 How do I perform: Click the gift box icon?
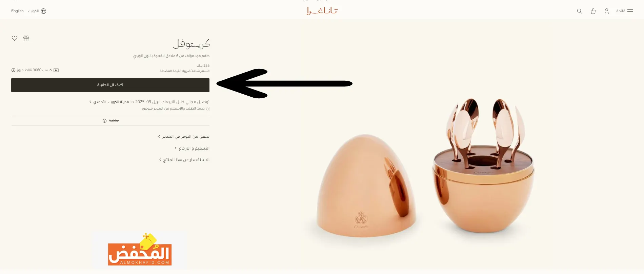[x=26, y=38]
